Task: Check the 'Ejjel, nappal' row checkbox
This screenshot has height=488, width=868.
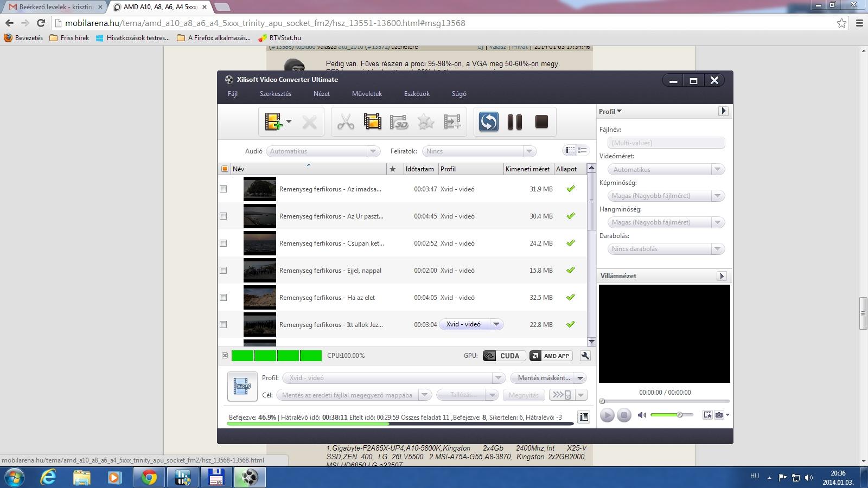Action: click(x=223, y=271)
